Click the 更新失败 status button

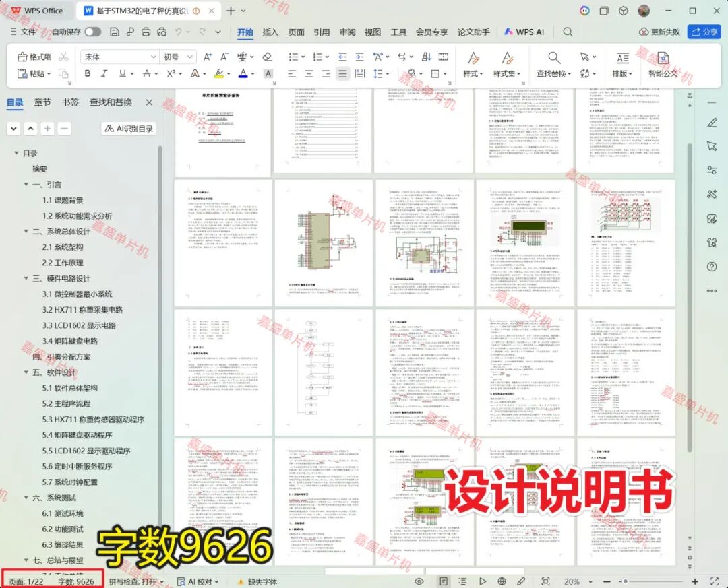pos(660,32)
